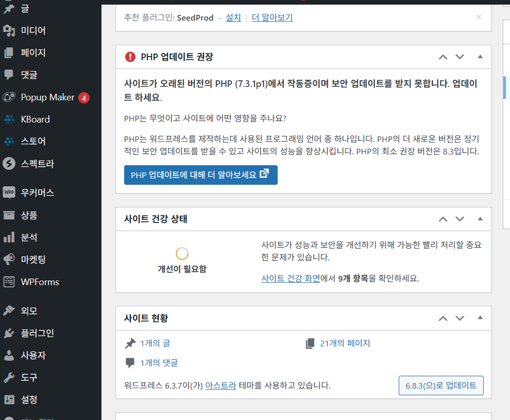Open the KBoard menu label
This screenshot has height=420, width=510.
[x=36, y=119]
